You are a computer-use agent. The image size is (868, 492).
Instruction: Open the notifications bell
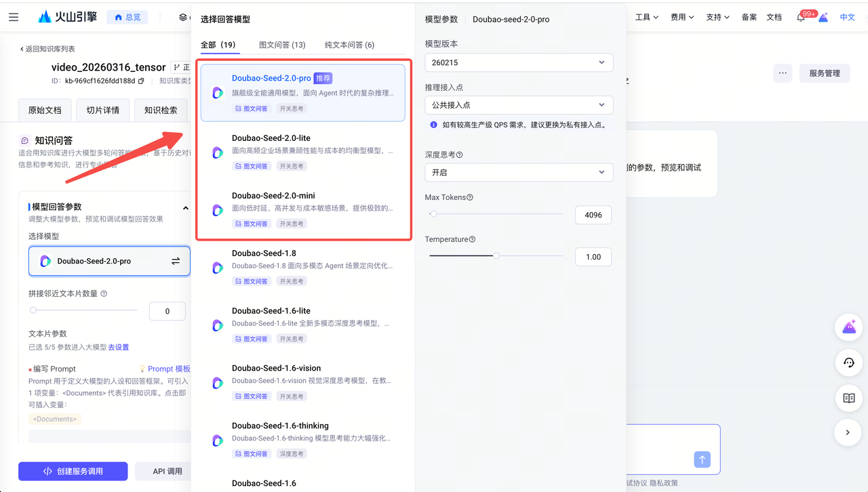click(801, 17)
